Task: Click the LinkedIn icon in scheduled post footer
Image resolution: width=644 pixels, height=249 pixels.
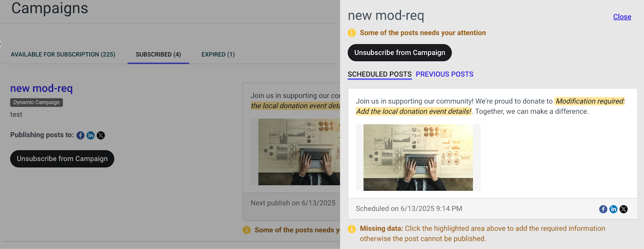Action: coord(613,209)
